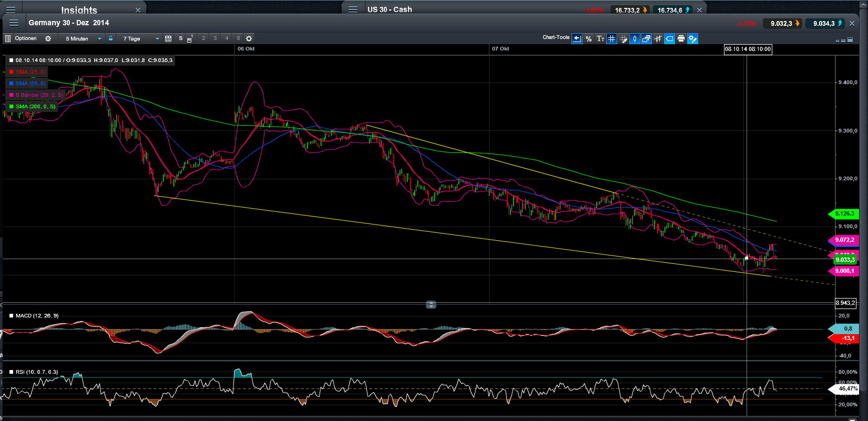Expand the 7 Tage period dropdown

pos(140,39)
